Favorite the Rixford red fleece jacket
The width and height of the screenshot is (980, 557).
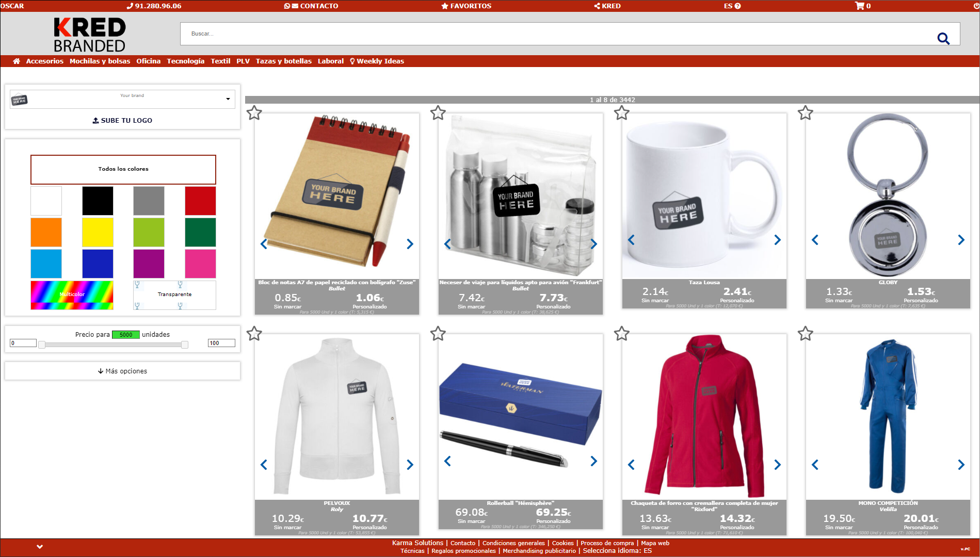pos(621,333)
